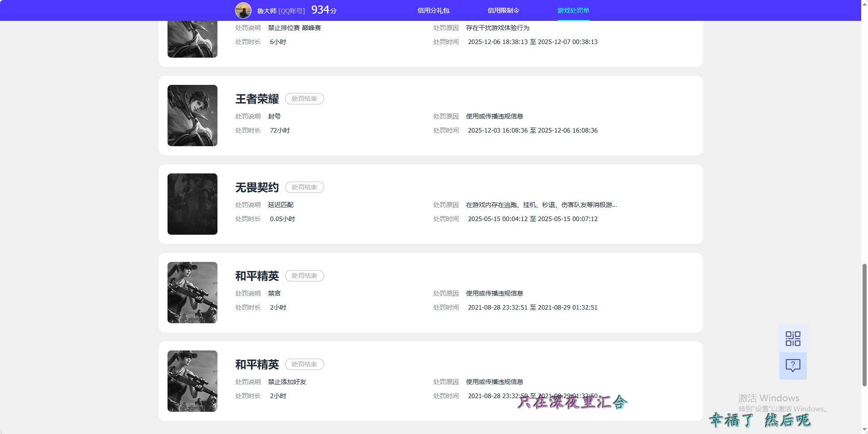Viewport: 868px width, 434px height.
Task: Click the first 和平精英 game cover
Action: (192, 292)
